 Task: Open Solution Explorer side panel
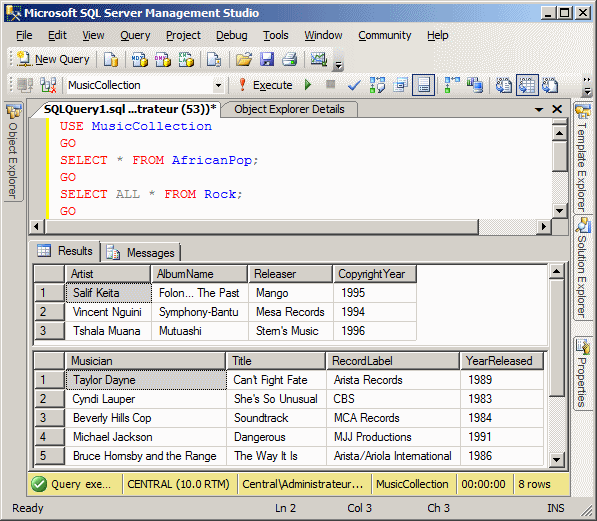point(583,268)
